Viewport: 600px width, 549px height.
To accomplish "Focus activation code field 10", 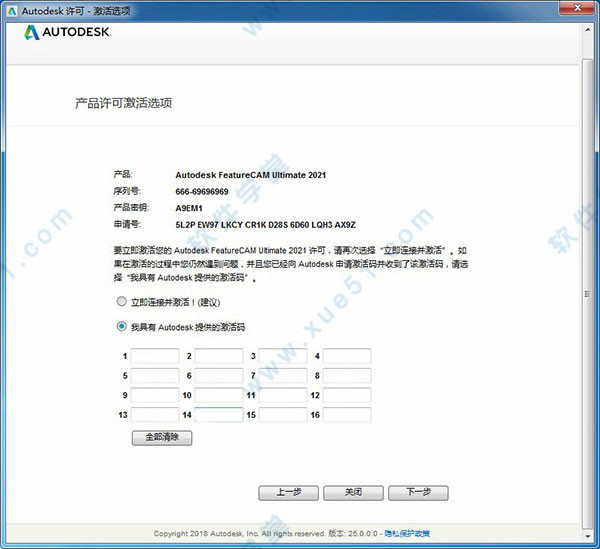I will click(x=219, y=395).
